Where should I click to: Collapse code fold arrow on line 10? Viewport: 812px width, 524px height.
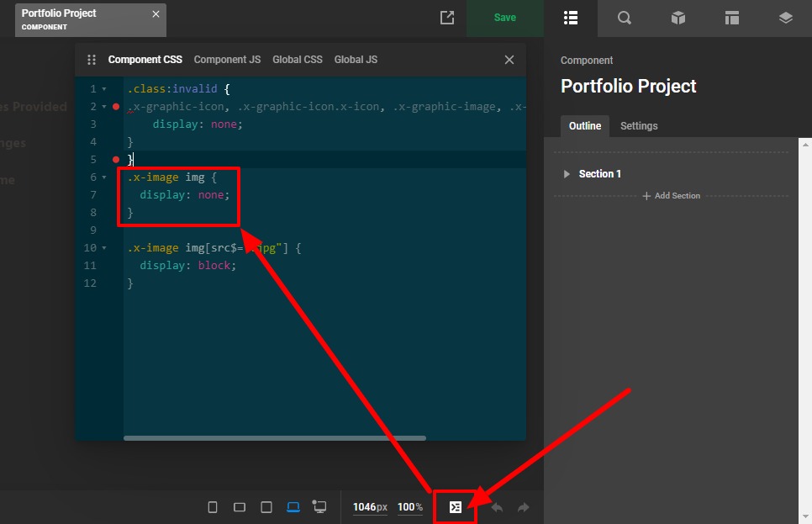pyautogui.click(x=104, y=248)
